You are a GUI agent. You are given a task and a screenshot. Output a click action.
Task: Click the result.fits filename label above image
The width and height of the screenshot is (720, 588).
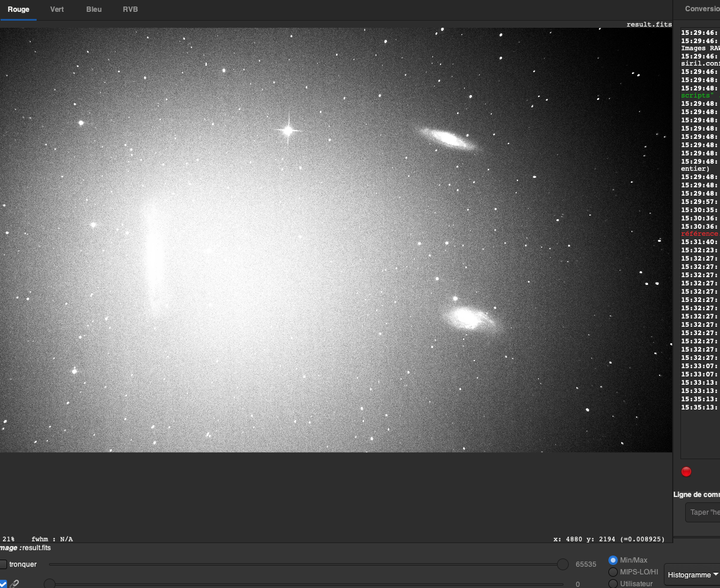(x=649, y=24)
